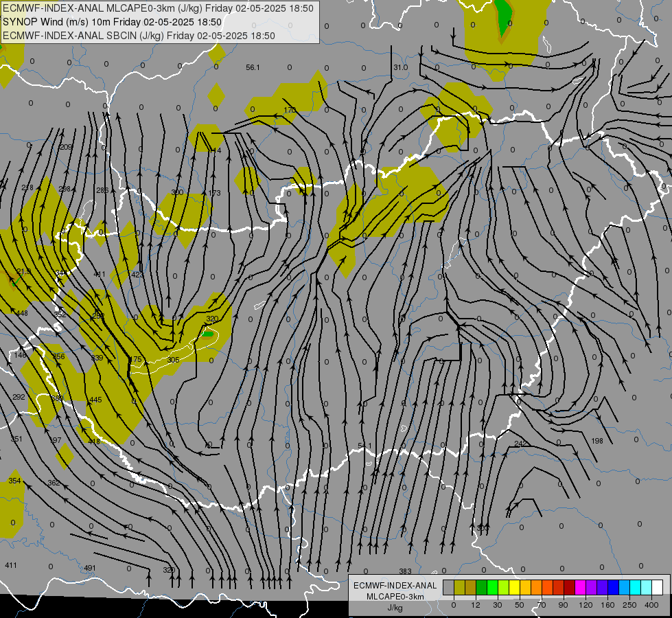Click the map value 362
The height and width of the screenshot is (618, 672).
[x=54, y=483]
